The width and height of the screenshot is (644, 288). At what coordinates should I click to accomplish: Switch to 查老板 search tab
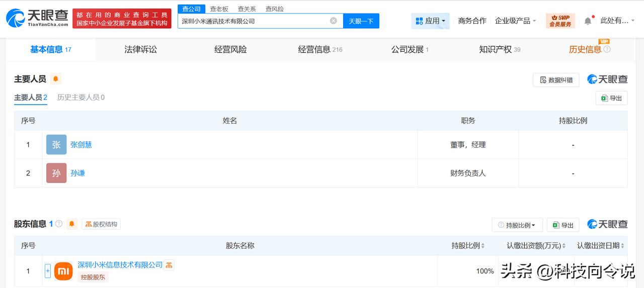click(x=219, y=9)
